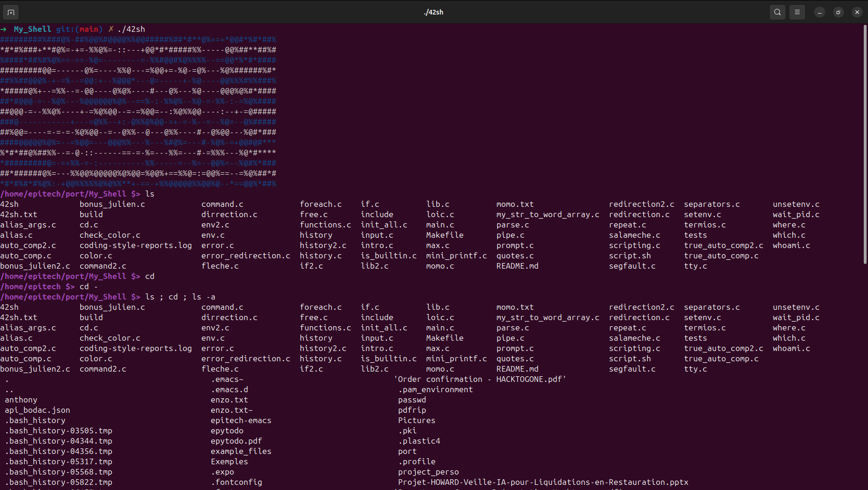868x490 pixels.
Task: Minimize the terminal window
Action: click(819, 12)
